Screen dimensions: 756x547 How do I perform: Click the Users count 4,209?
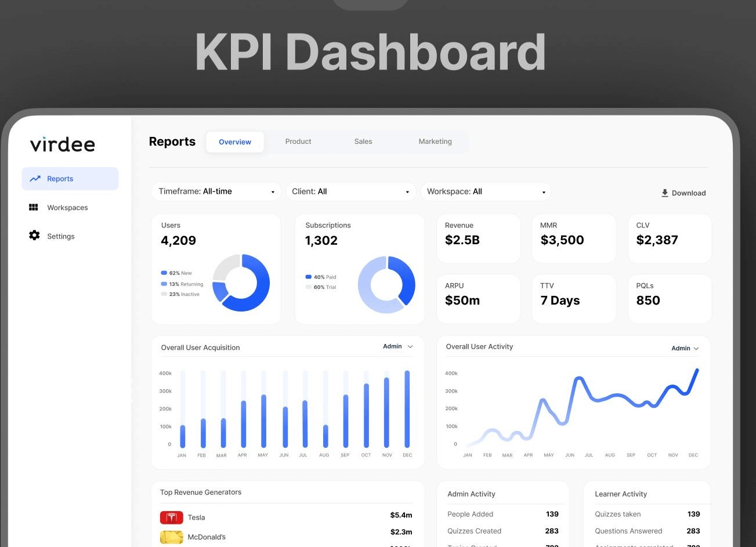click(x=178, y=240)
